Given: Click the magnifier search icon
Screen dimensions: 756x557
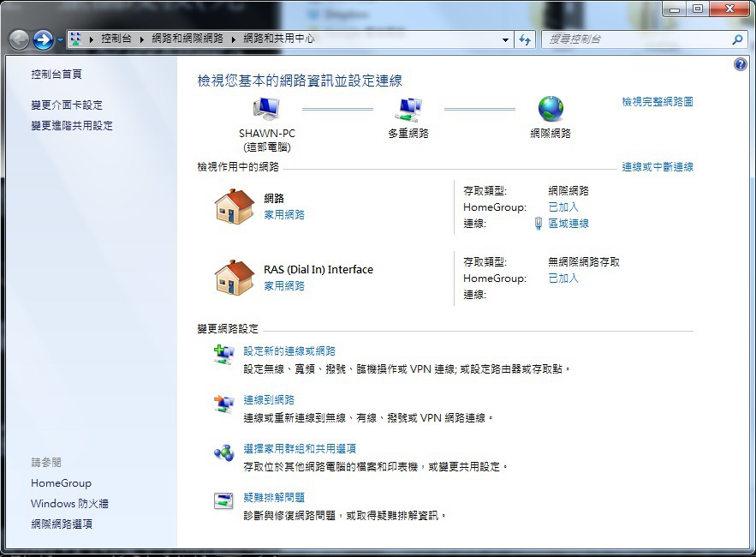Looking at the screenshot, I should tap(737, 39).
